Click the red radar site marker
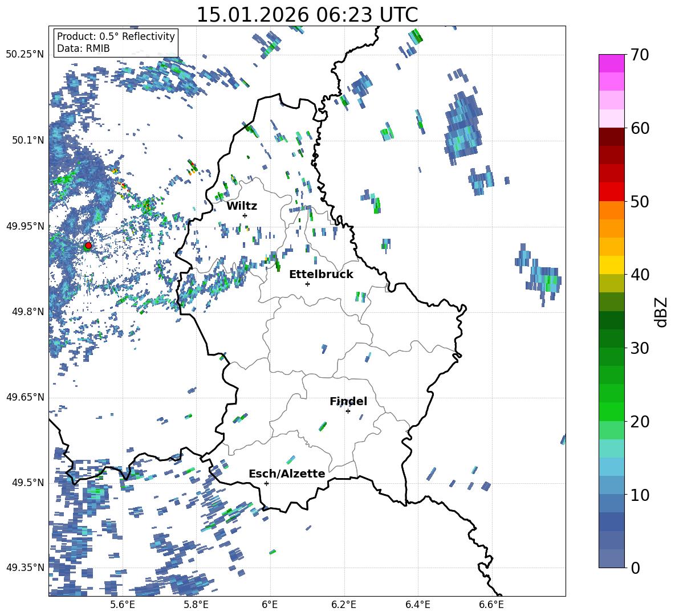 (x=88, y=246)
